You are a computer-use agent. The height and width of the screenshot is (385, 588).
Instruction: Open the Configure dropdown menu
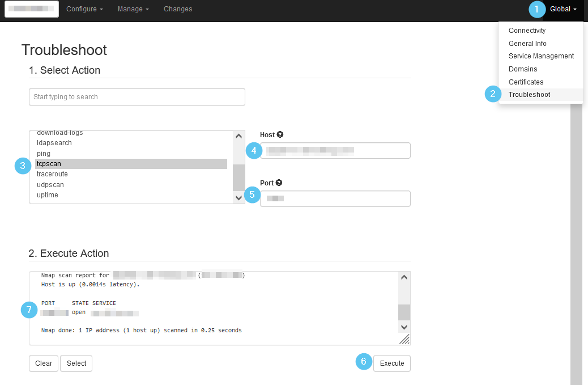point(84,9)
